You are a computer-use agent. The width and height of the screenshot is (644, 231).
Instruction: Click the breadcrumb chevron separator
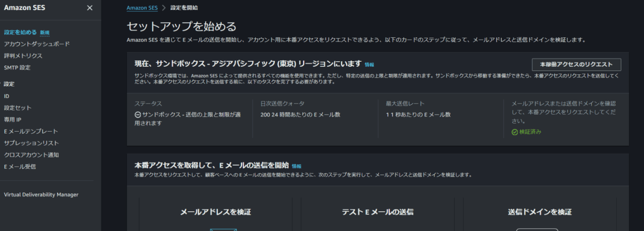(164, 8)
